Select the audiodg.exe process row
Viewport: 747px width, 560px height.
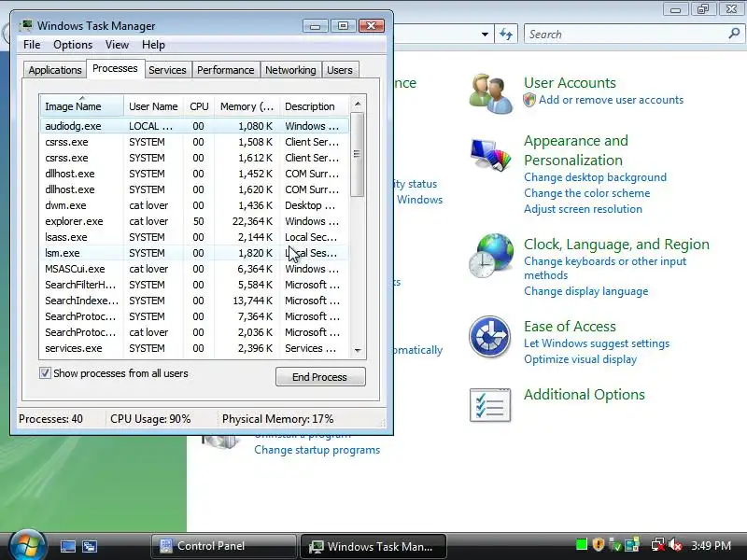(x=194, y=126)
